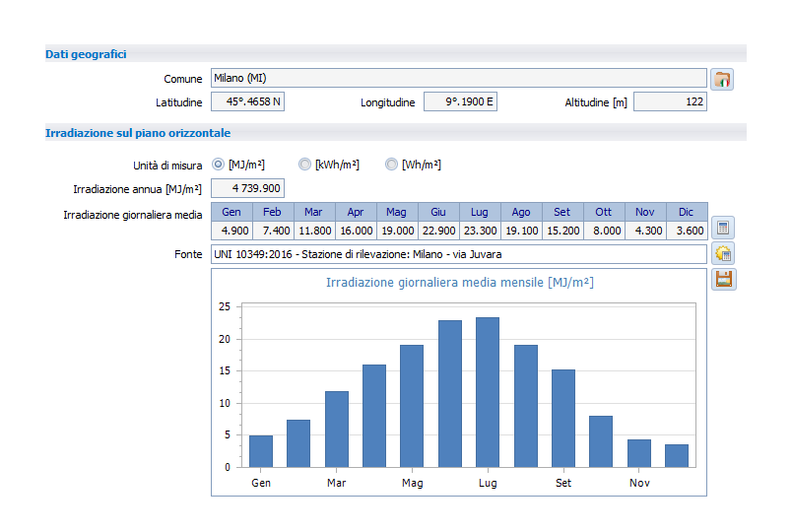Screen dimensions: 792x532
Task: Select the August value cell 19.100
Action: click(x=521, y=231)
